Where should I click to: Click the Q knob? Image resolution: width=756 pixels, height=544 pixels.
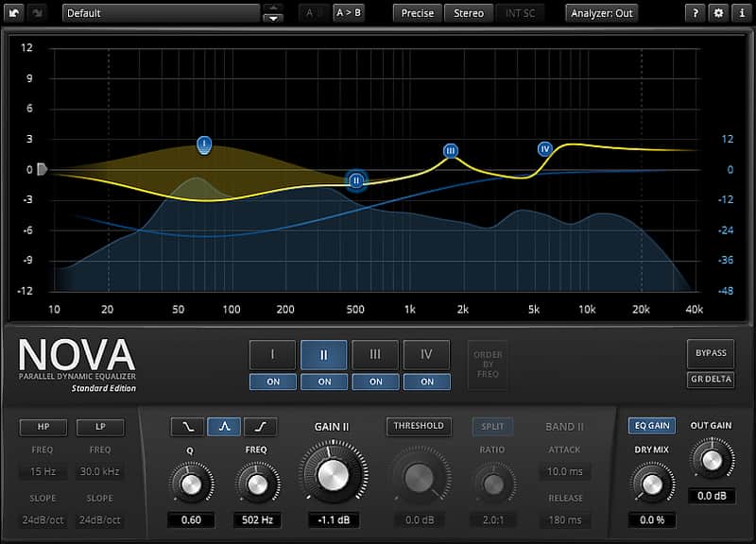pos(191,484)
